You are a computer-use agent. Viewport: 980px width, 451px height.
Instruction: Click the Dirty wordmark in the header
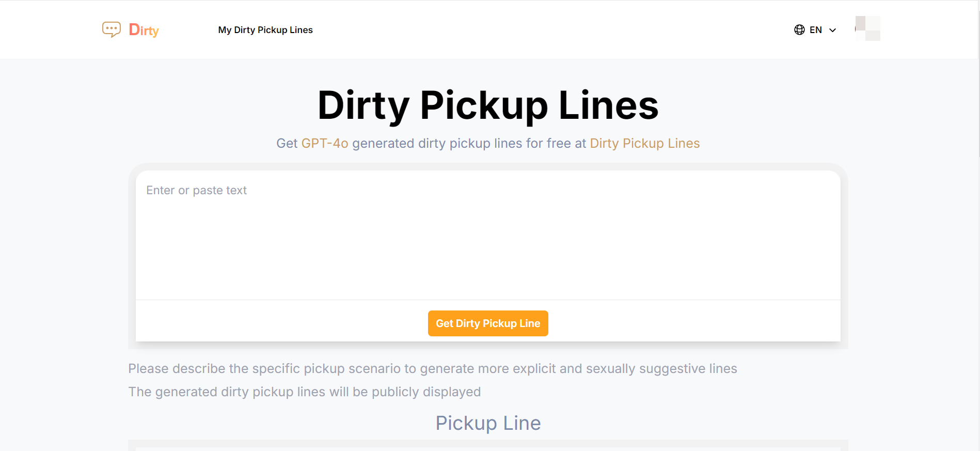144,30
